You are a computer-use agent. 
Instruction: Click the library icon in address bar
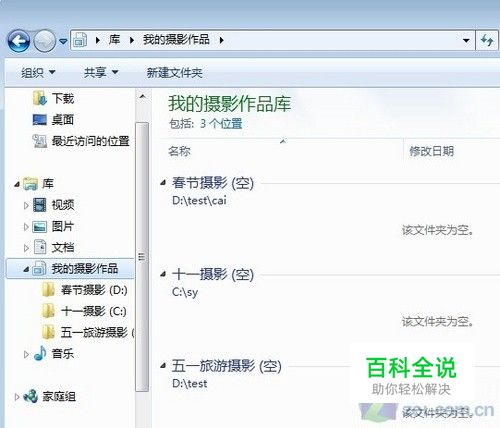tap(80, 40)
